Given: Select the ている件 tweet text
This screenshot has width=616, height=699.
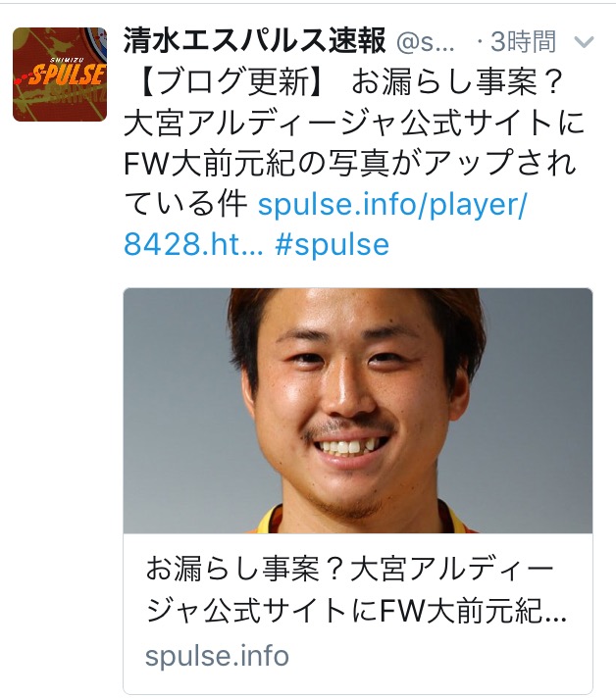Looking at the screenshot, I should click(x=185, y=205).
